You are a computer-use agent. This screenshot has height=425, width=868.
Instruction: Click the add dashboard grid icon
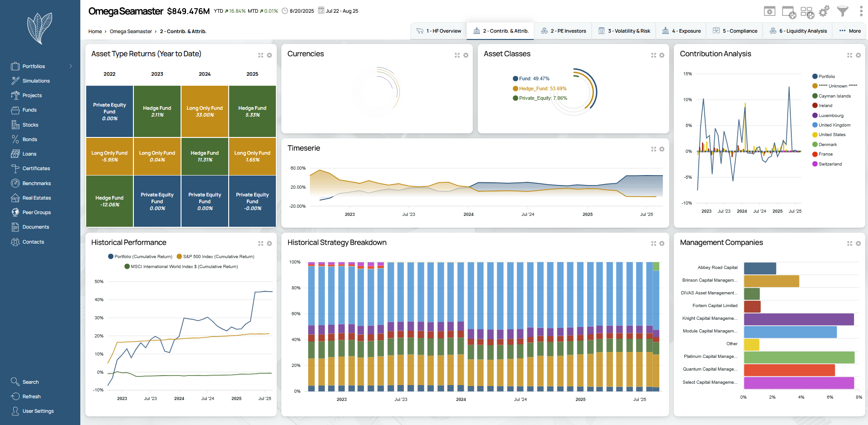pyautogui.click(x=807, y=12)
